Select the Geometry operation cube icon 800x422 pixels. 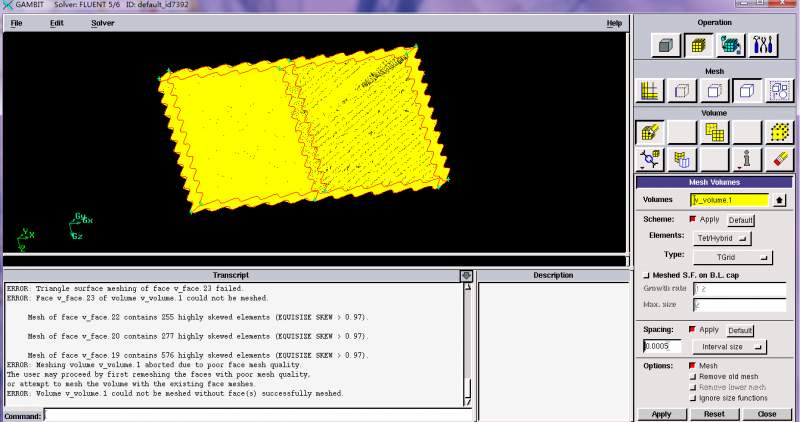[x=666, y=46]
